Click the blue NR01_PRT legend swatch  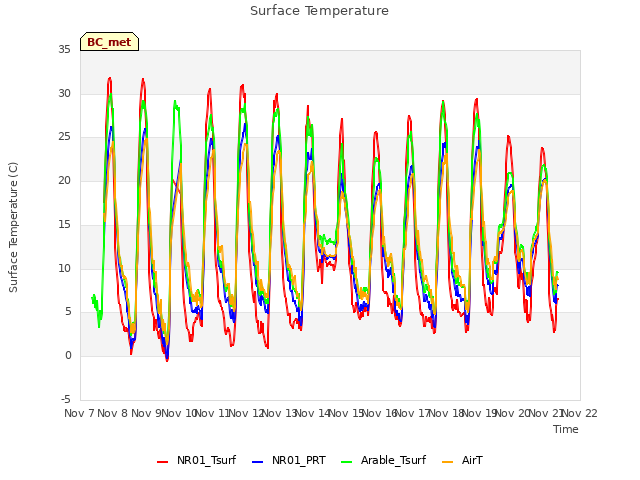pyautogui.click(x=258, y=462)
